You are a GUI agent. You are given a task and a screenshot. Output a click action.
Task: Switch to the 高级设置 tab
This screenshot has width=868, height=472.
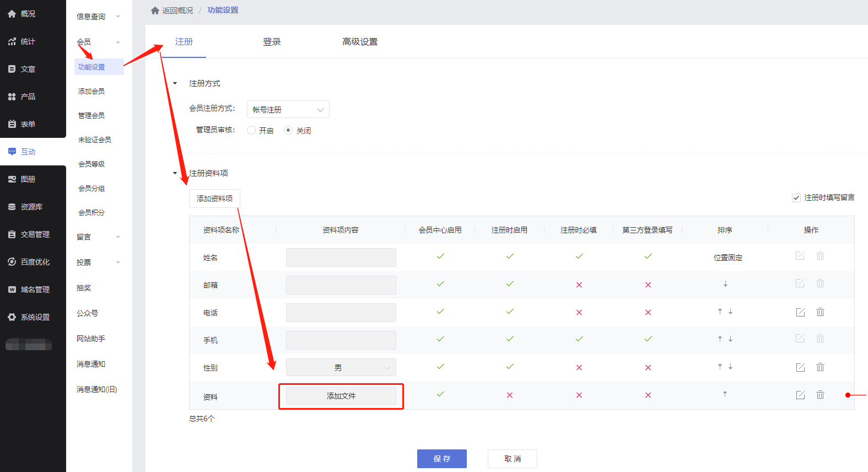360,42
